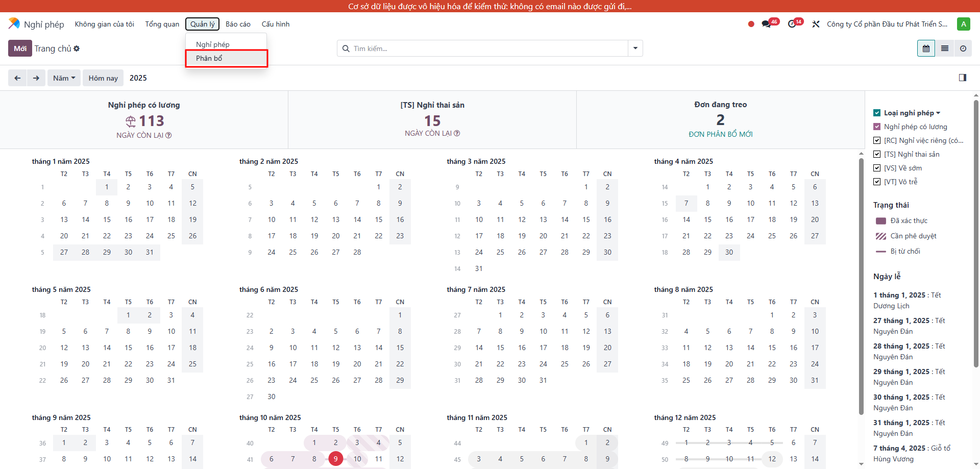Viewport: 980px width, 469px height.
Task: Uncheck Nghỉ phép có lương filter
Action: tap(877, 127)
